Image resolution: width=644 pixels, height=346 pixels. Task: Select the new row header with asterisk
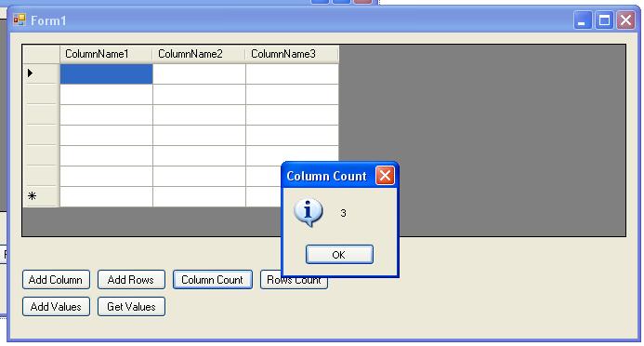41,196
